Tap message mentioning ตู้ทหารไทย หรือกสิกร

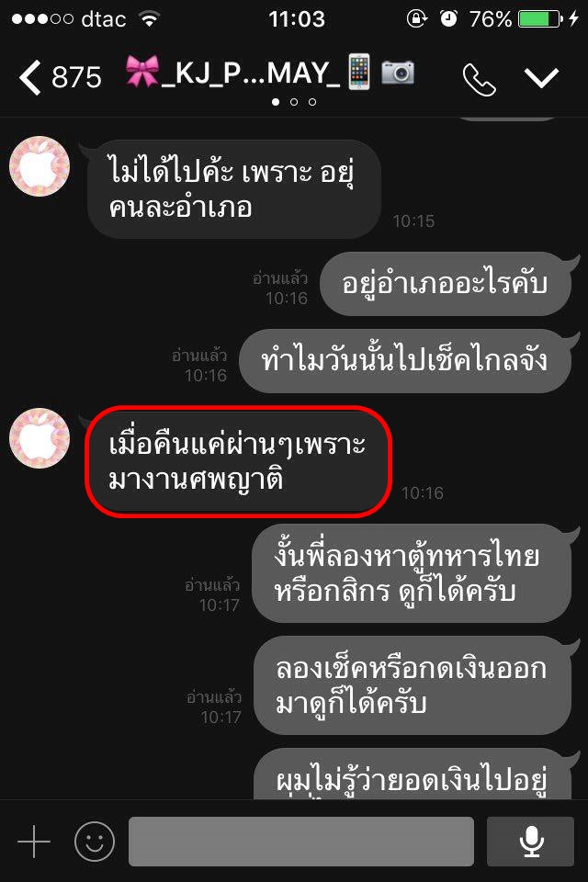click(412, 573)
